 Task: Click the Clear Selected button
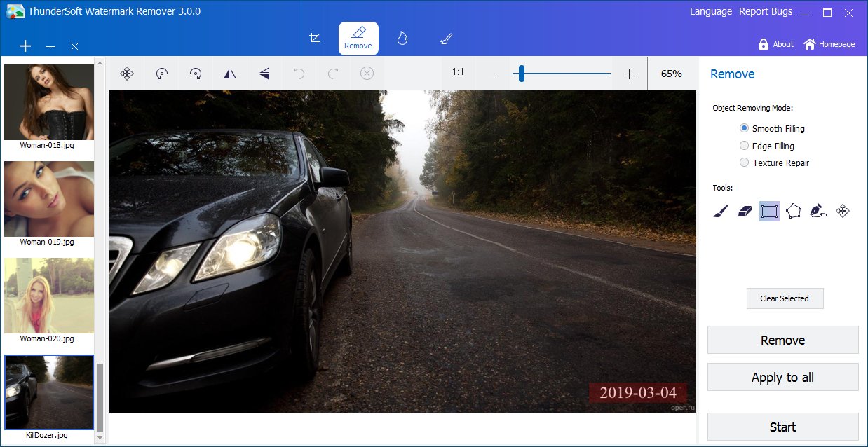point(785,298)
